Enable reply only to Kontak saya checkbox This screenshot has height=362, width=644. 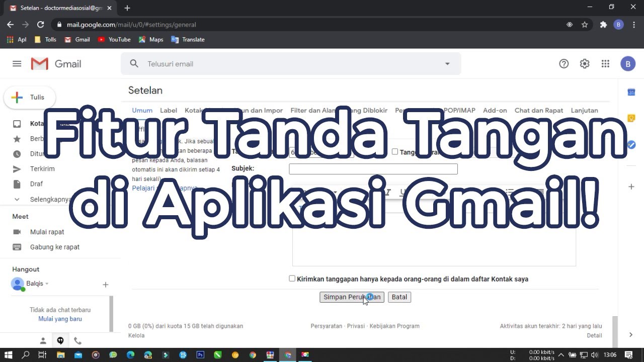click(292, 278)
